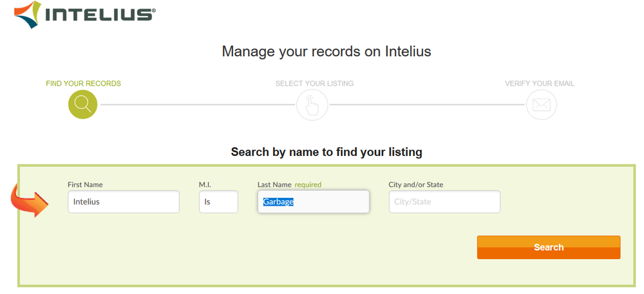Click the orange Search button
Screen dimensions: 644x294
549,247
